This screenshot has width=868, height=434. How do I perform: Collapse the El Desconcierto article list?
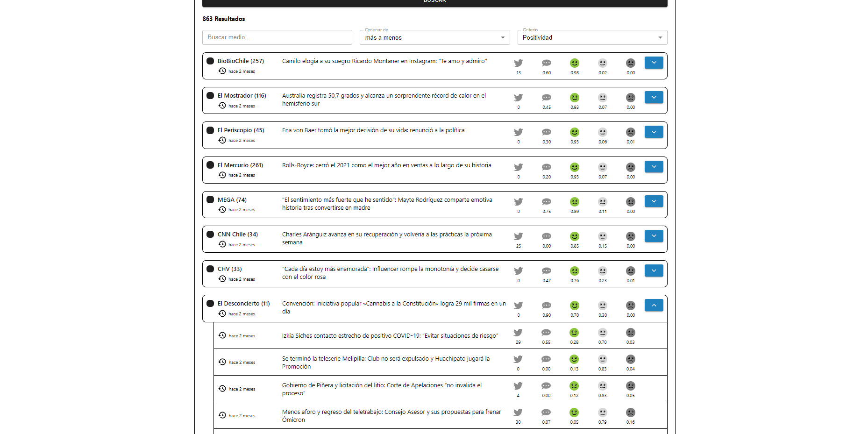(654, 305)
